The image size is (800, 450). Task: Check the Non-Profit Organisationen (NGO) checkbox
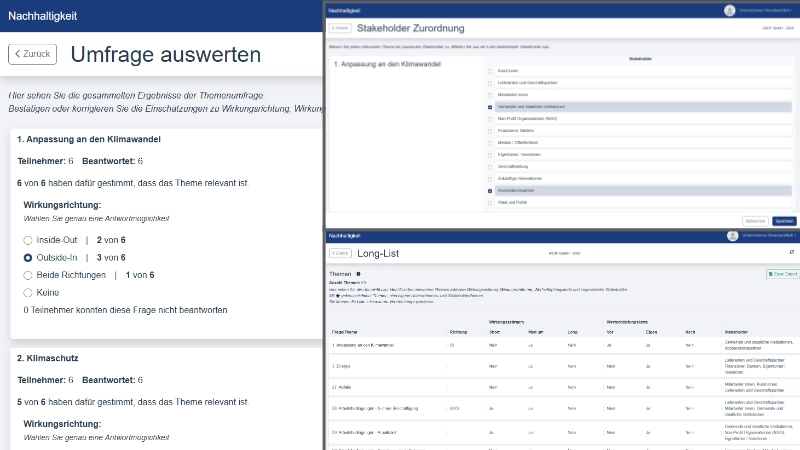pyautogui.click(x=489, y=118)
